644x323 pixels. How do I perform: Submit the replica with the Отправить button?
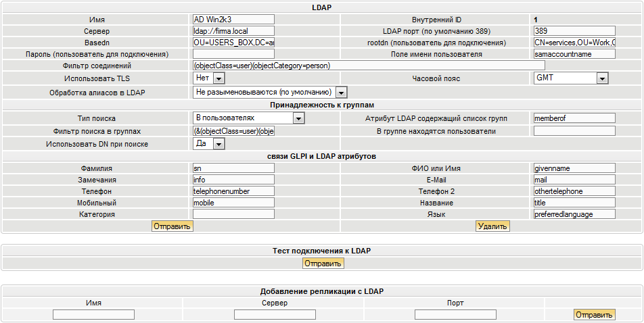pos(594,314)
